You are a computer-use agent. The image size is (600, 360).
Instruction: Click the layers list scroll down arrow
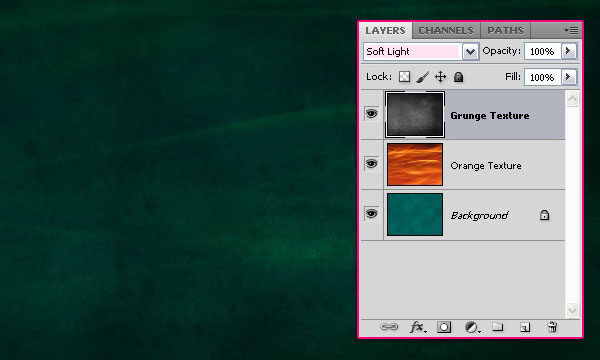pyautogui.click(x=572, y=310)
